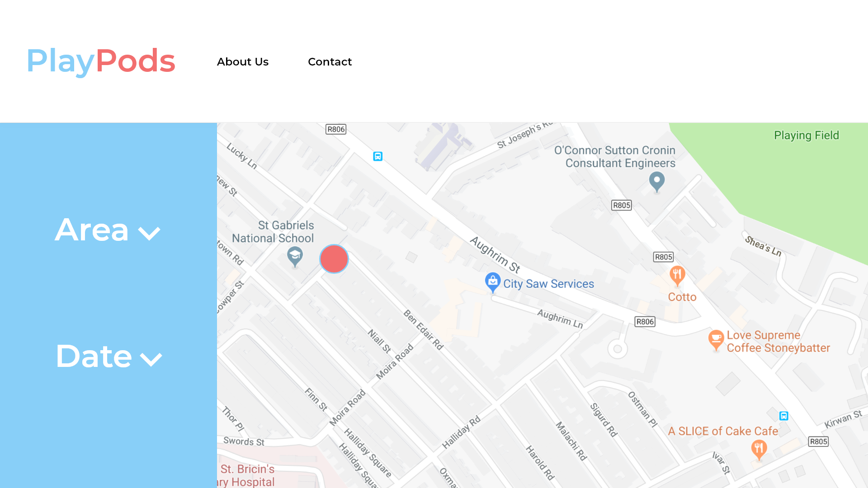Click the Shea's Ln label
The width and height of the screenshot is (868, 488).
tap(763, 246)
